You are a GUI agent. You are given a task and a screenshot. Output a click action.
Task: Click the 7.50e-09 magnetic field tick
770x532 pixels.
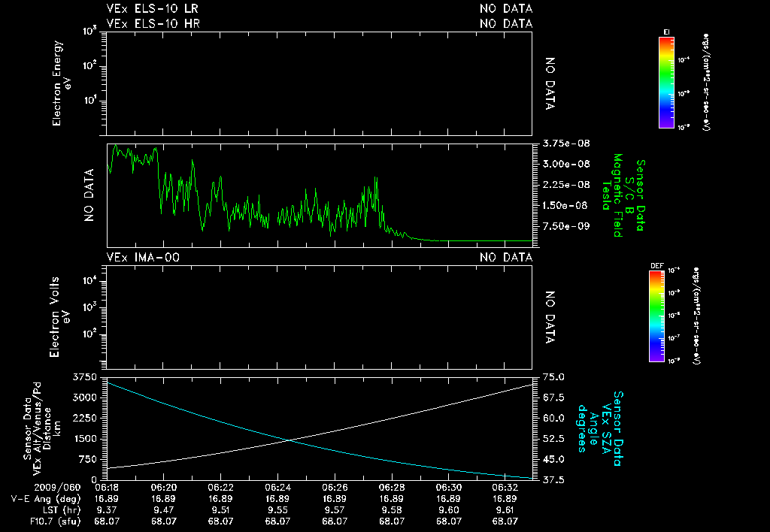click(566, 226)
